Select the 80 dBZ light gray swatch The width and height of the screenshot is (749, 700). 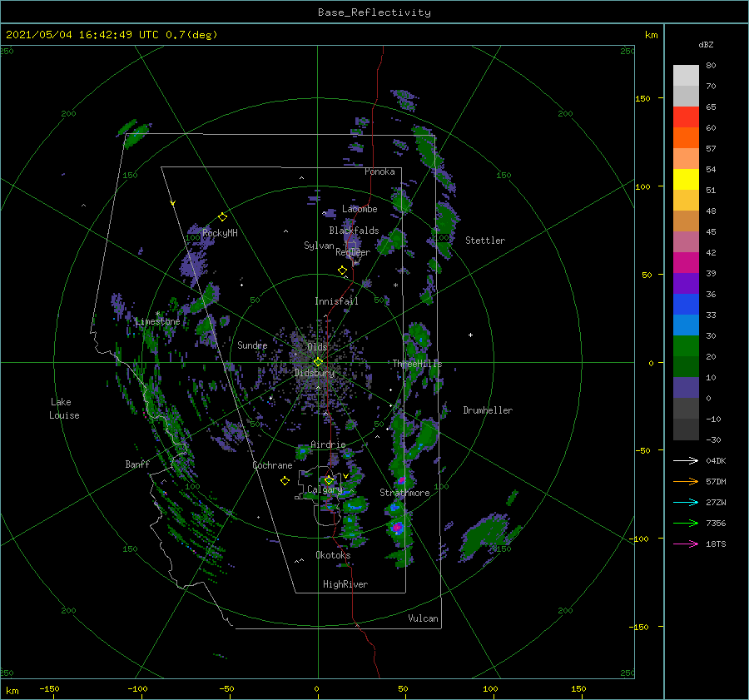686,76
